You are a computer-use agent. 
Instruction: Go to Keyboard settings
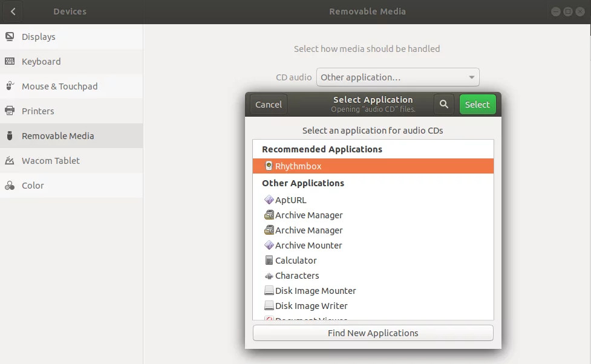41,62
